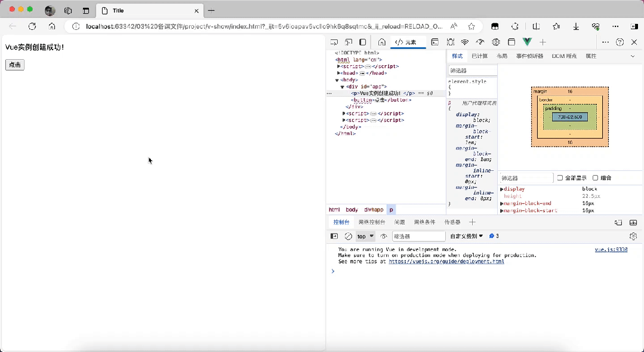
Task: Open the DevTools help question icon
Action: coord(620,42)
